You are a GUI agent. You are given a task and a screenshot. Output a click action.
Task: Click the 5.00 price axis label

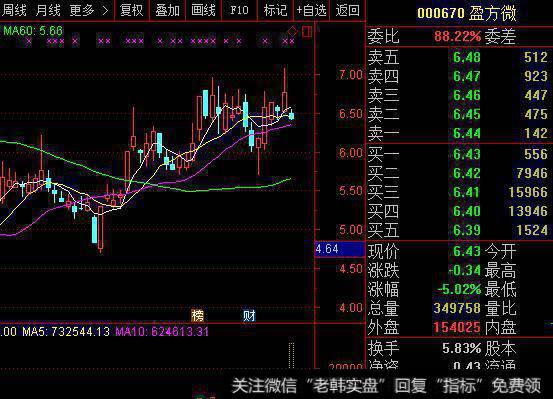pos(351,230)
